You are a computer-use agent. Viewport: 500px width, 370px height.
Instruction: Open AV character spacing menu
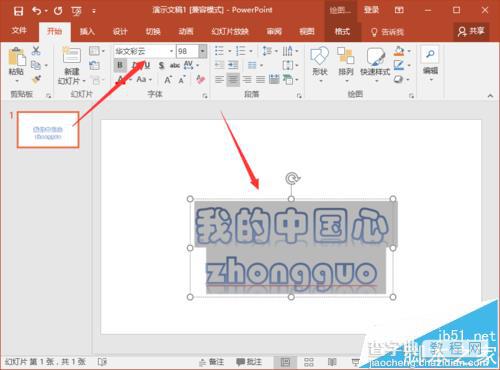pyautogui.click(x=191, y=65)
